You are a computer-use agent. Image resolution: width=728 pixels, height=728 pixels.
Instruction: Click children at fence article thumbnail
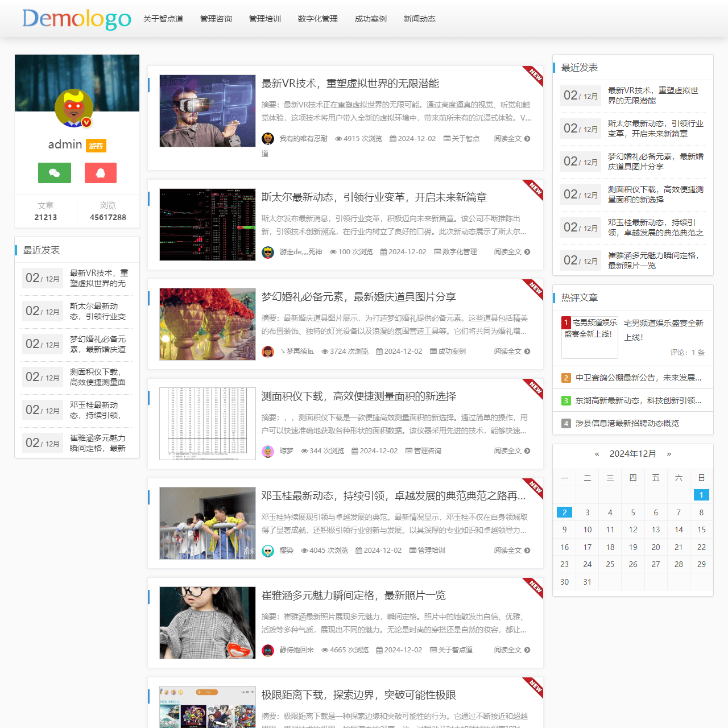tap(208, 523)
